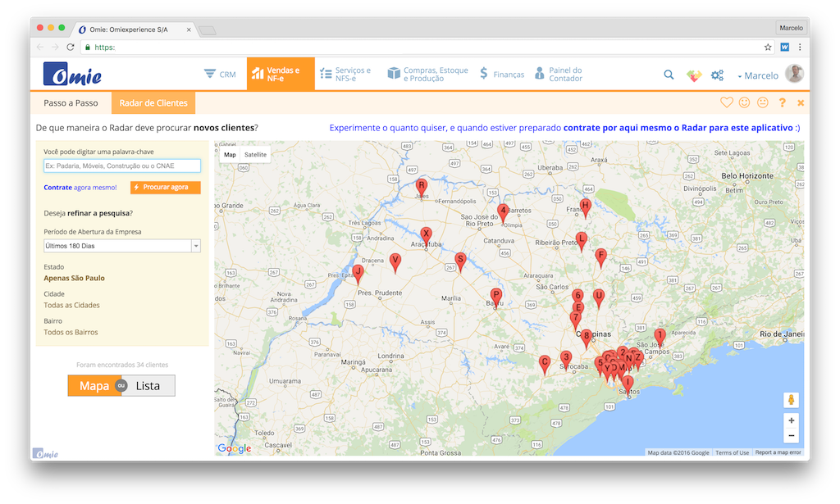Viewport: 840px width, 504px height.
Task: Click the Procurar agora button
Action: pyautogui.click(x=166, y=188)
